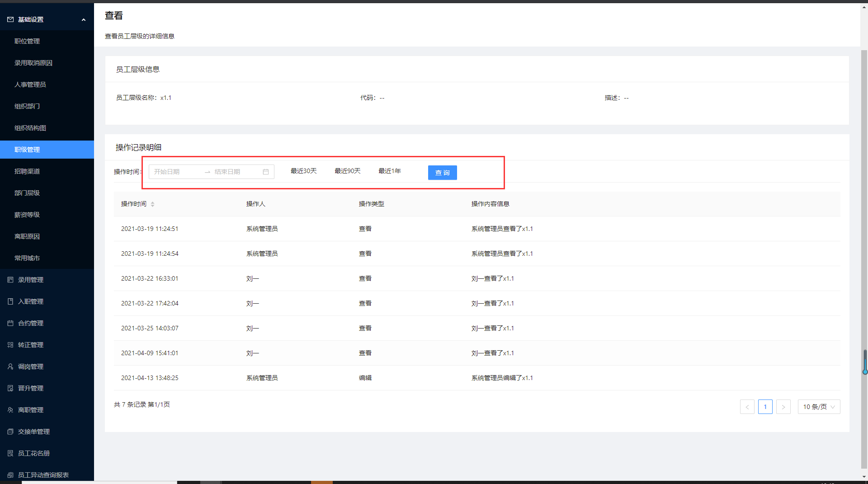The width and height of the screenshot is (868, 484).
Task: Click the 离职管理 sidebar icon
Action: (10, 410)
